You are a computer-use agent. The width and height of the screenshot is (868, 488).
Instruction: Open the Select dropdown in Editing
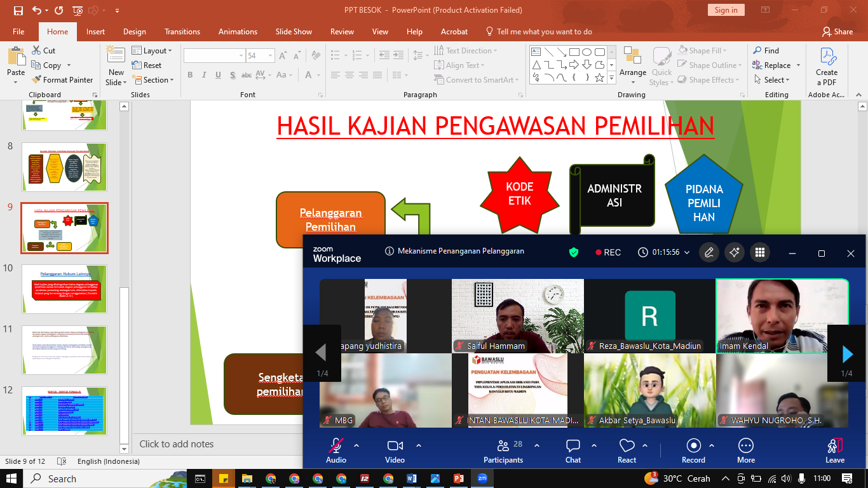click(x=772, y=80)
